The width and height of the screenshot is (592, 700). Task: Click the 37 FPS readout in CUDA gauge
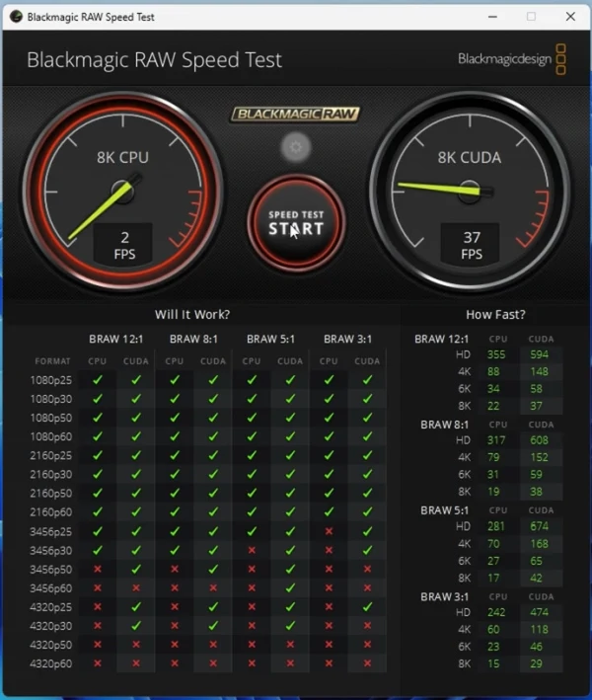tap(471, 245)
